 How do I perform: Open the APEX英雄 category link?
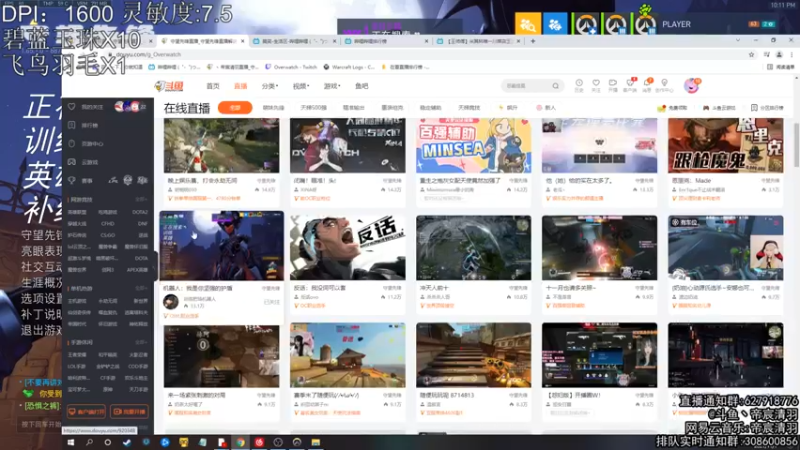pos(138,270)
